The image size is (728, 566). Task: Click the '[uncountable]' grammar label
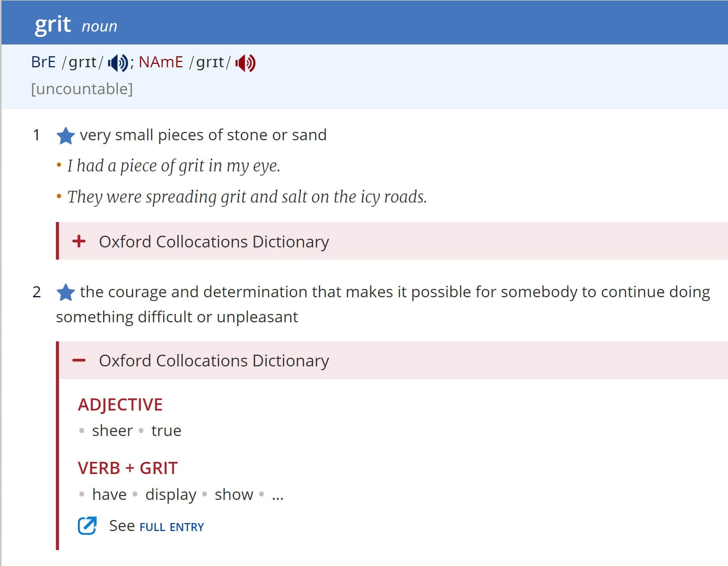pos(82,89)
